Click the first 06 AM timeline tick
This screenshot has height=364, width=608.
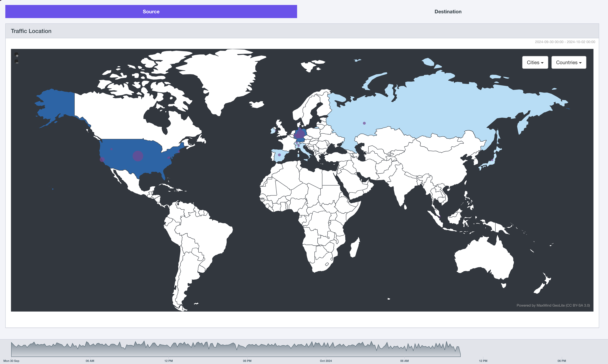coord(90,361)
